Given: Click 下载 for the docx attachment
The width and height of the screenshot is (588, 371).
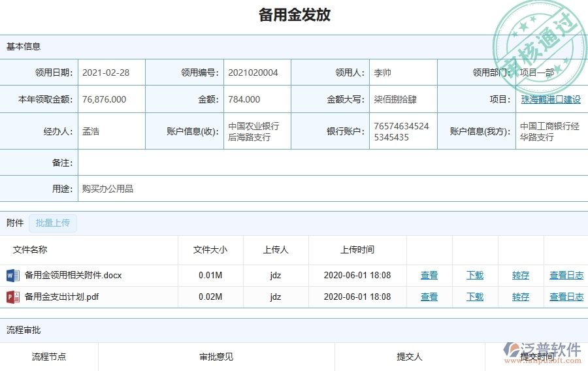Looking at the screenshot, I should click(475, 276).
